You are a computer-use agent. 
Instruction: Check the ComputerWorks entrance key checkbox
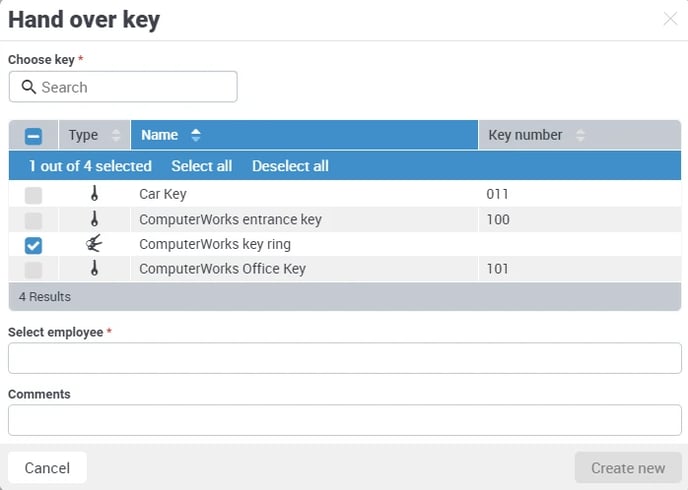pos(33,221)
